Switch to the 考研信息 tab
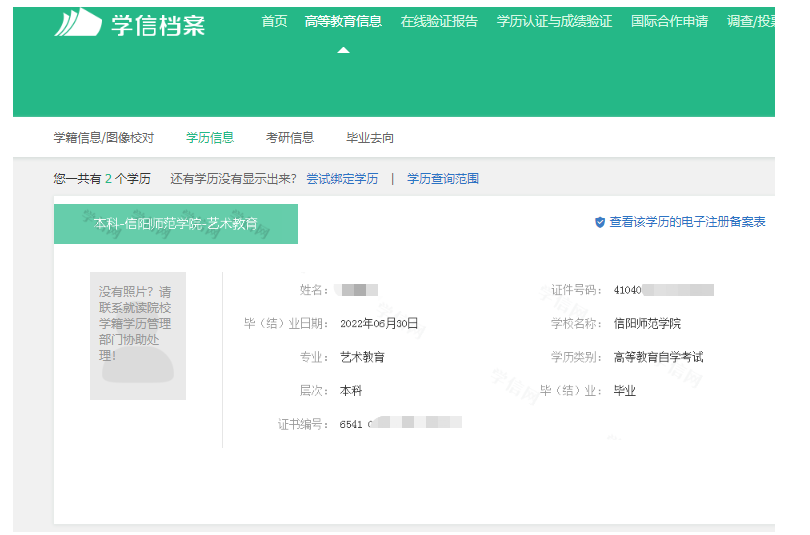 click(290, 138)
